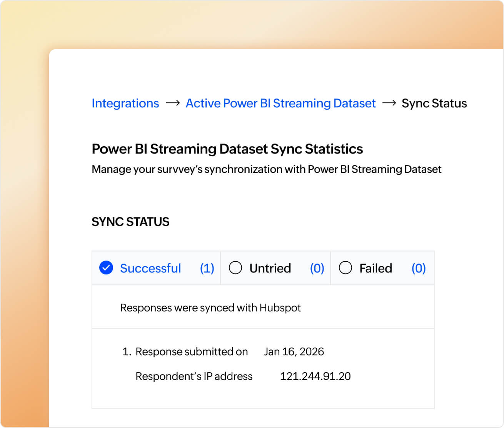Click the Jan 16, 2026 submission date
The height and width of the screenshot is (428, 504).
click(294, 351)
